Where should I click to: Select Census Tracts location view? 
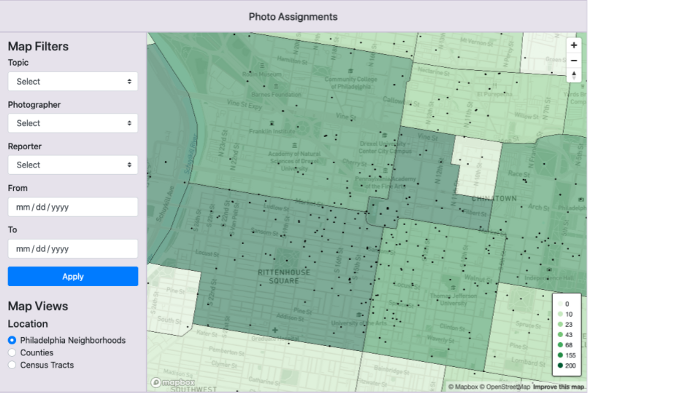click(x=12, y=365)
